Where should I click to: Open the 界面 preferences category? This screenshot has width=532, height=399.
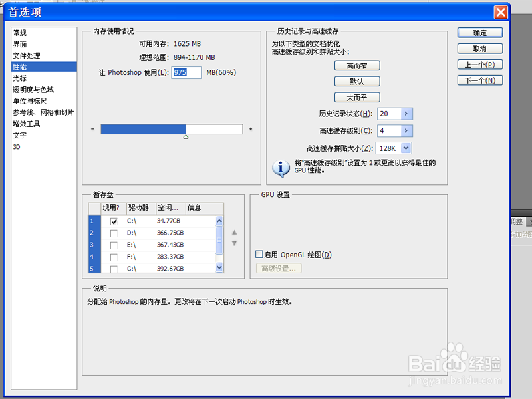tap(20, 44)
